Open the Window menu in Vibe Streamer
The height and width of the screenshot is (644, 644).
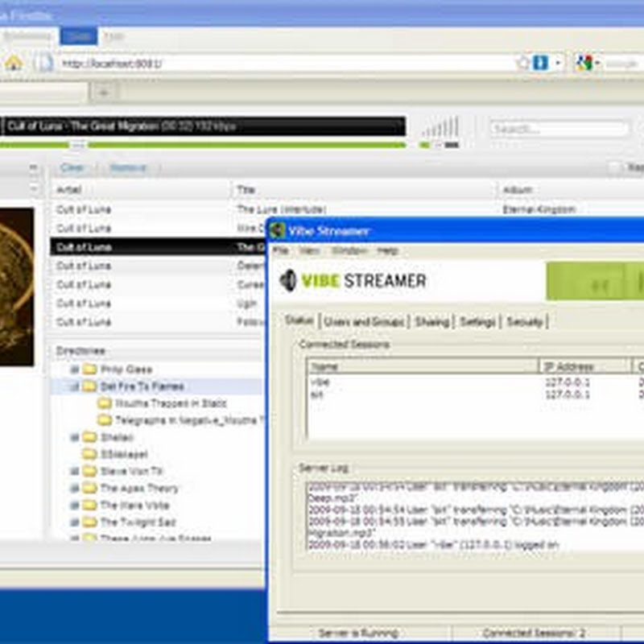349,250
